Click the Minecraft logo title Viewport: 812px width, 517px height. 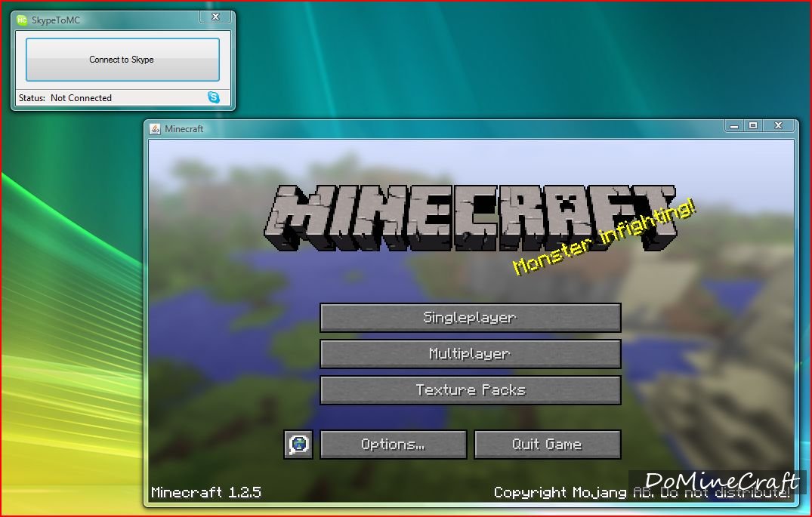[471, 217]
